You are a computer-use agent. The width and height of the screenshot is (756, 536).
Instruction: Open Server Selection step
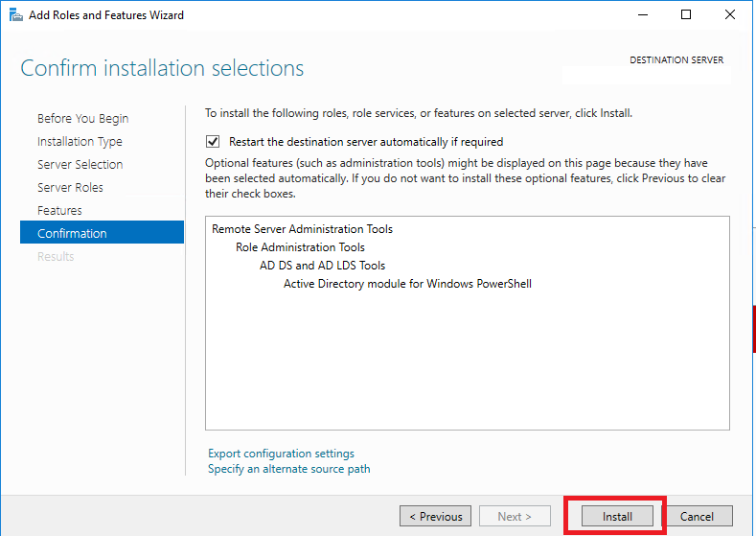[x=80, y=165]
